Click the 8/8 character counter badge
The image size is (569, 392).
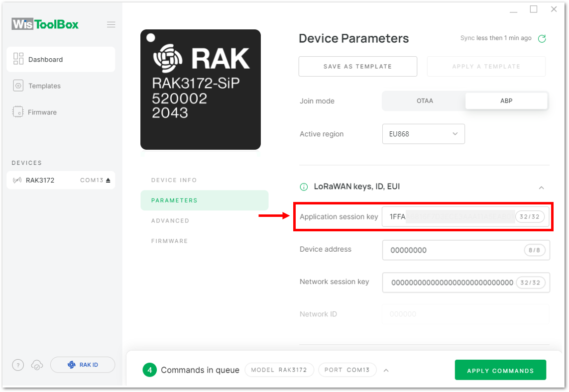pos(534,250)
